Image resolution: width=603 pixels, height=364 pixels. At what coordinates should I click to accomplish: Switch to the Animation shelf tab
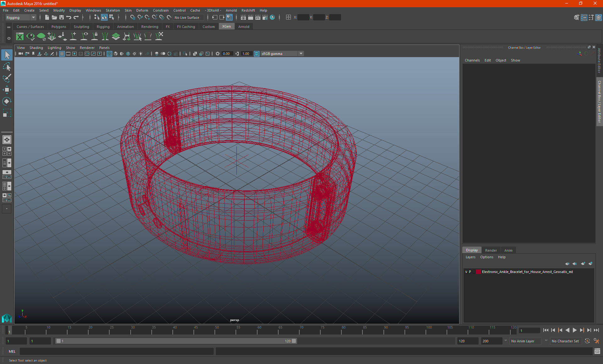pyautogui.click(x=125, y=27)
